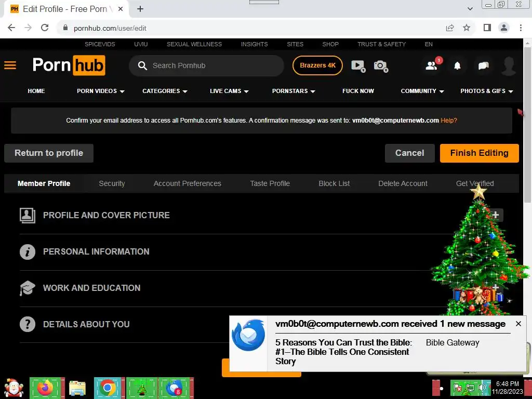Open File Explorer from the taskbar
This screenshot has height=399, width=532.
coord(77,388)
